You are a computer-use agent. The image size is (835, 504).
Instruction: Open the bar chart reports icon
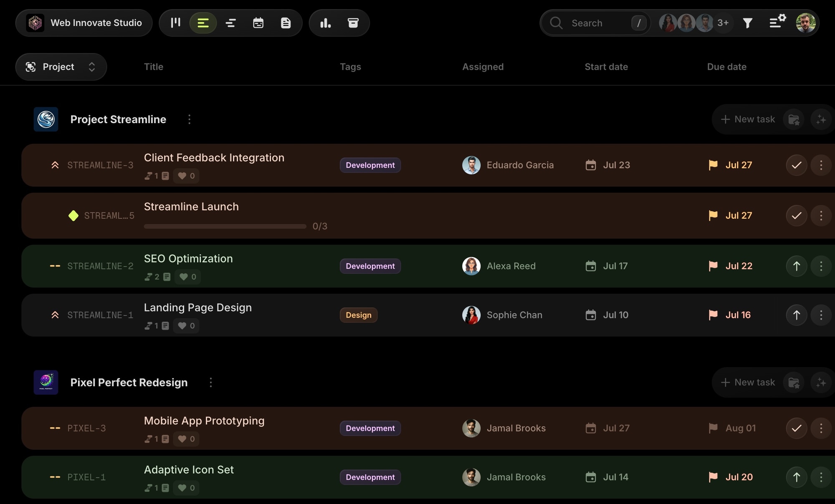325,23
